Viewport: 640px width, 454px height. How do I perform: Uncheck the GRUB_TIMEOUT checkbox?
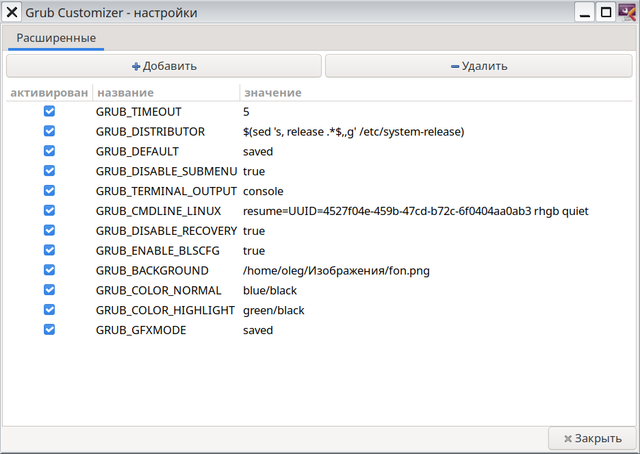pos(49,111)
